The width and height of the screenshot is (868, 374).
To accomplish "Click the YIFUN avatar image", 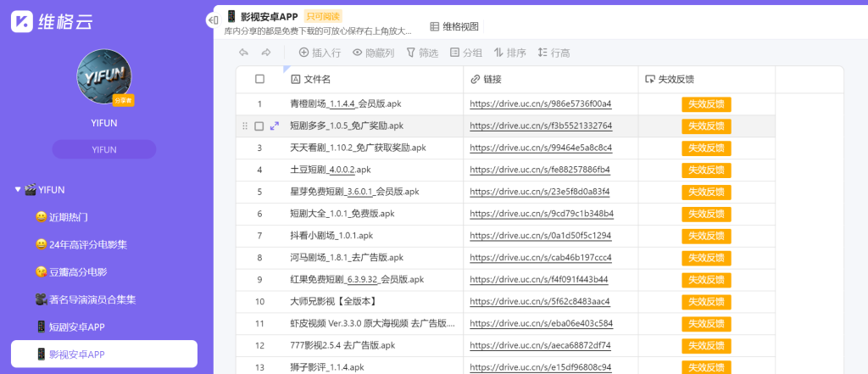I will pos(104,76).
